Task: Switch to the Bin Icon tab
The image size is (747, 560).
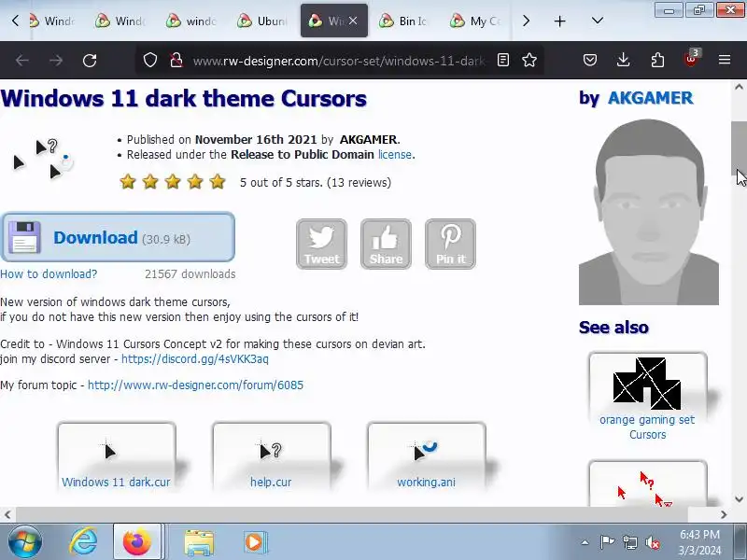Action: 405,21
